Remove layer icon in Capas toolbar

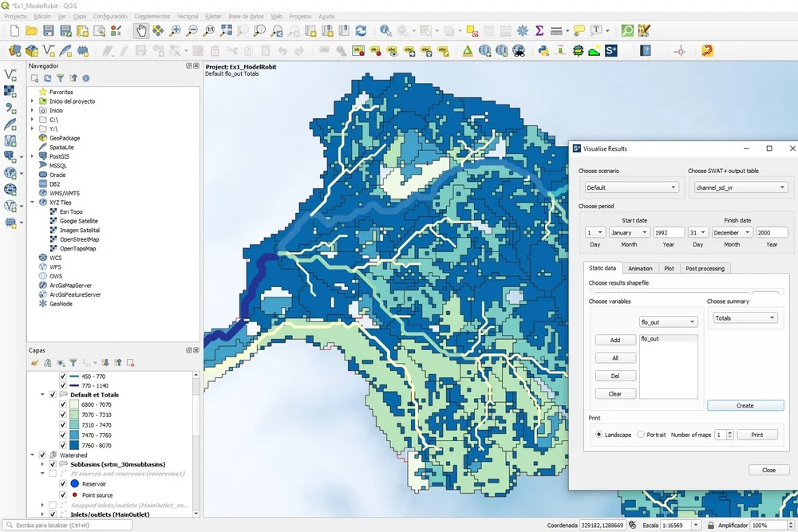point(131,363)
